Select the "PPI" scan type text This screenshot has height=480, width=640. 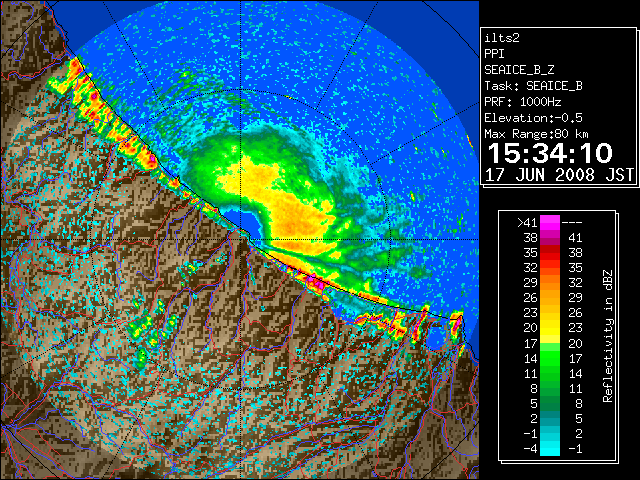click(494, 54)
